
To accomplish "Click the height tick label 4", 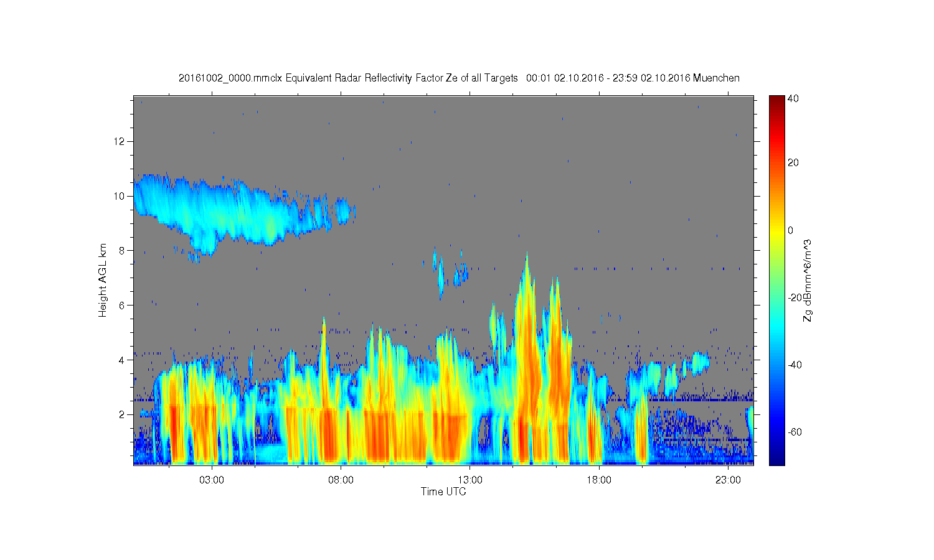I will [123, 360].
